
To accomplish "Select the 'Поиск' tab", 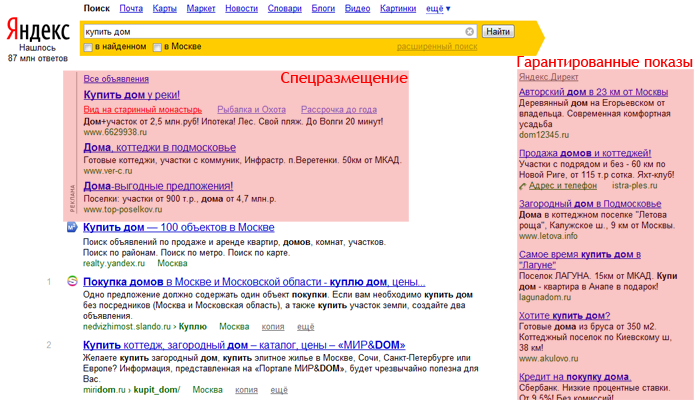I will click(x=97, y=8).
